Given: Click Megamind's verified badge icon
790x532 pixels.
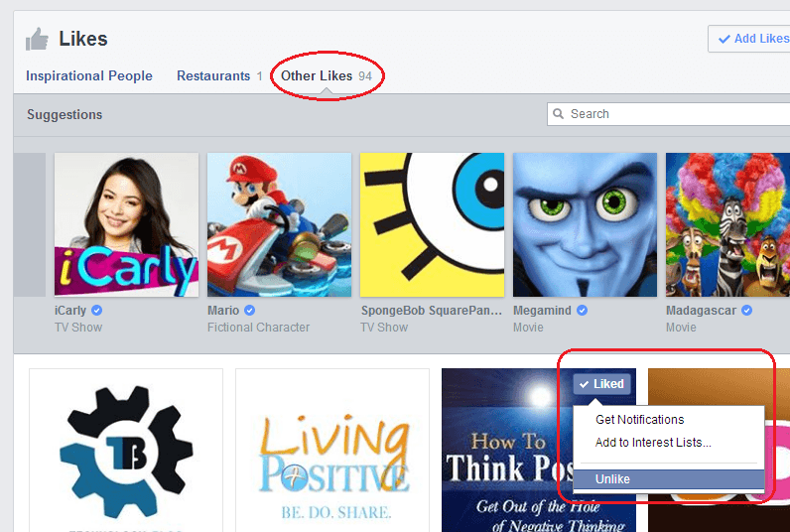Looking at the screenshot, I should click(x=582, y=311).
